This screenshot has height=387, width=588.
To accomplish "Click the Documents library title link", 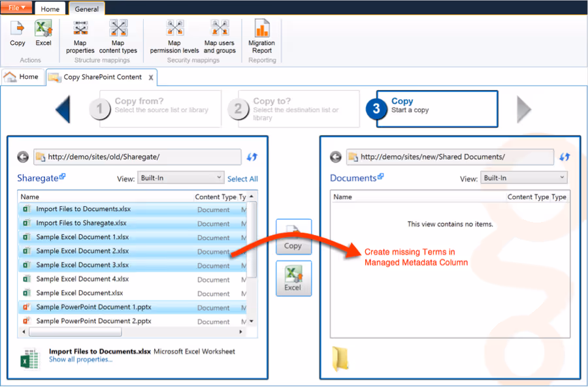I will coord(353,178).
